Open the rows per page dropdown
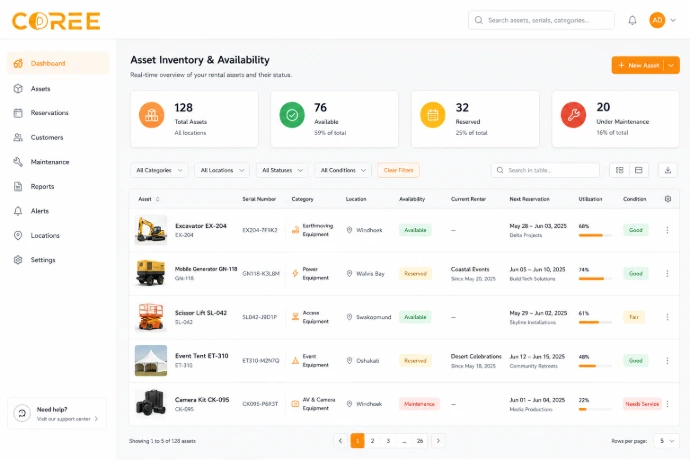690x460 pixels. tap(667, 441)
